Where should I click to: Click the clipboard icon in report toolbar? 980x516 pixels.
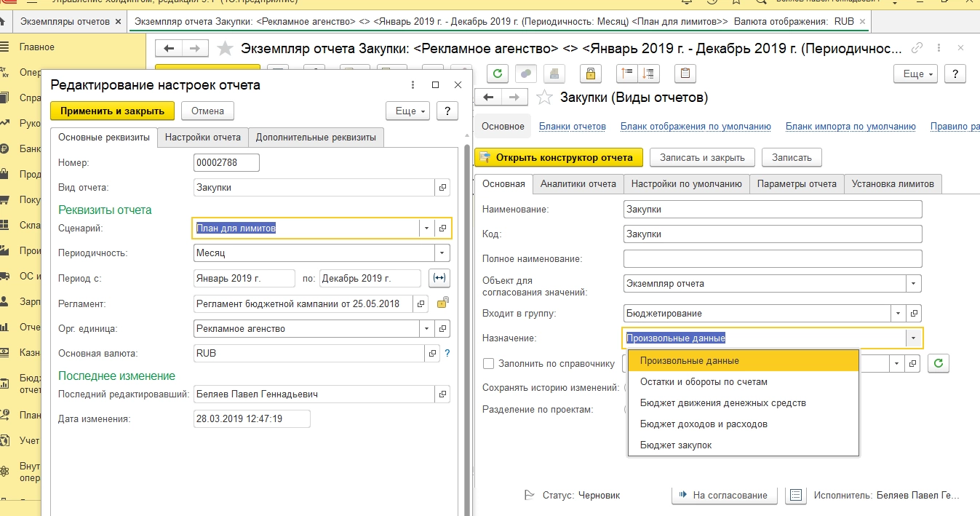[685, 74]
